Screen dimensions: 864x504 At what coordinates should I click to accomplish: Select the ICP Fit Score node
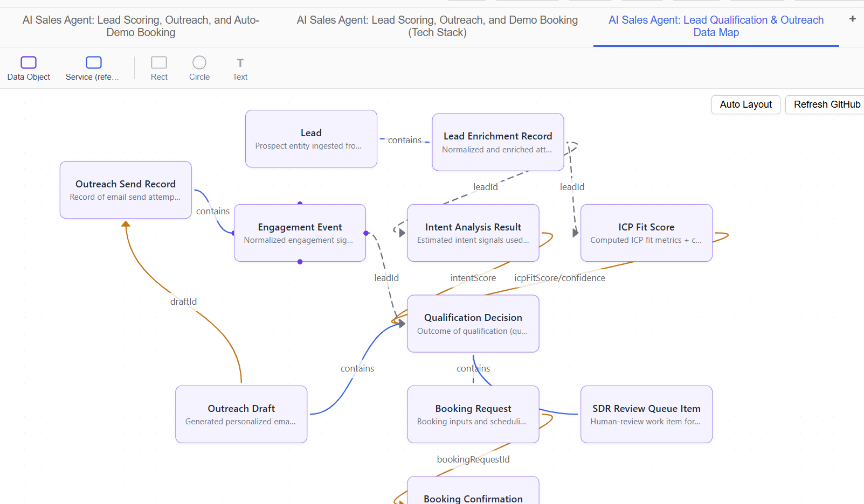click(646, 233)
